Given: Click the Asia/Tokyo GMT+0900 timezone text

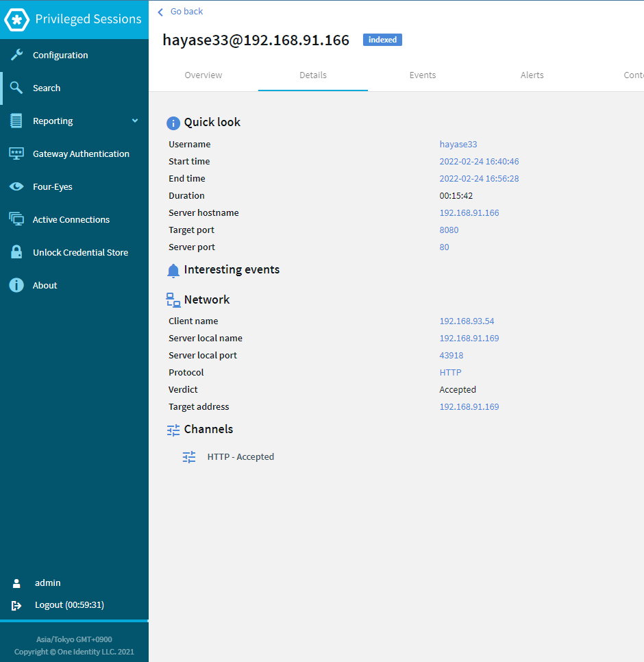Looking at the screenshot, I should point(74,639).
